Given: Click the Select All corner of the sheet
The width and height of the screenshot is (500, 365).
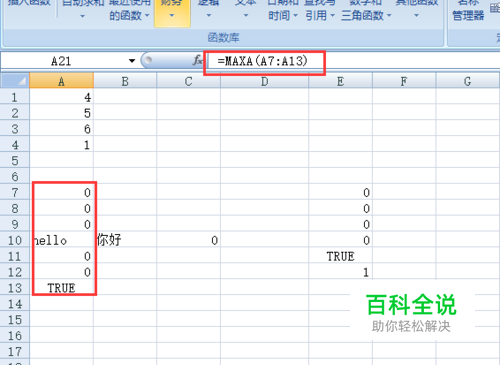Looking at the screenshot, I should (x=15, y=81).
